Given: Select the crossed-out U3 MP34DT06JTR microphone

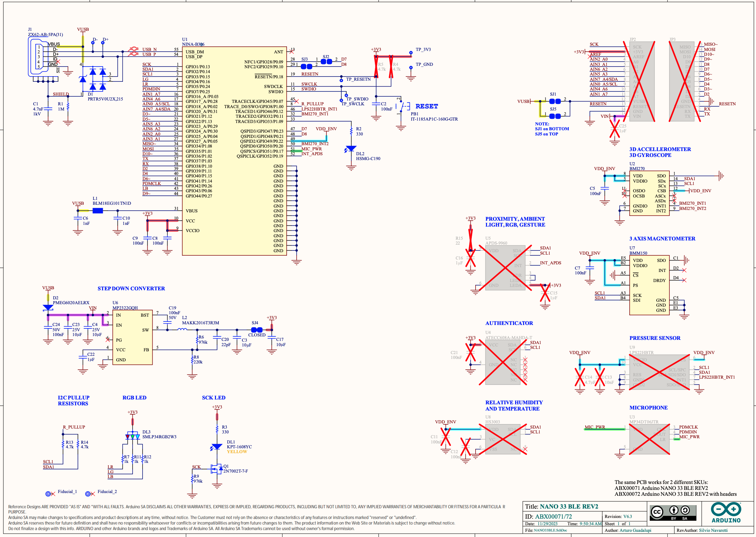Looking at the screenshot, I should (649, 439).
